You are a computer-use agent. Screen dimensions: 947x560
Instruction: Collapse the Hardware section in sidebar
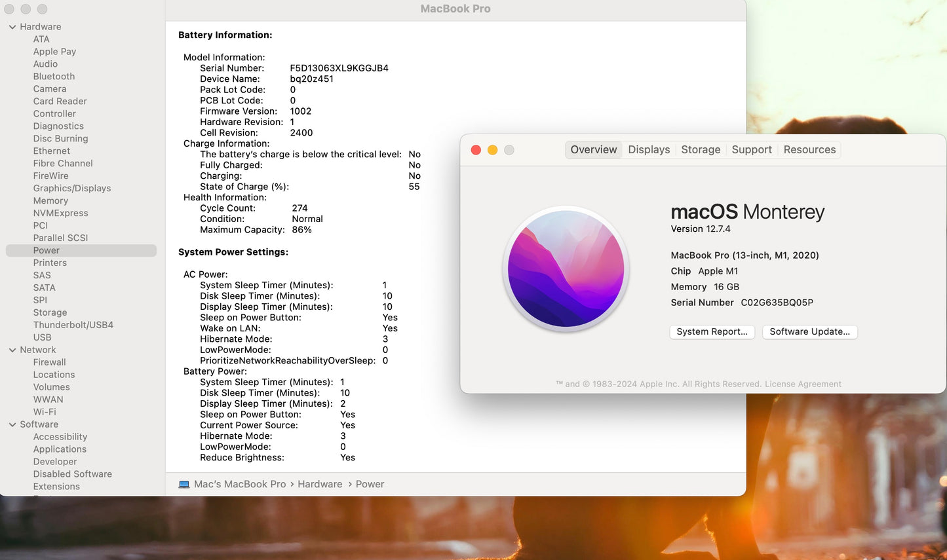pyautogui.click(x=12, y=27)
